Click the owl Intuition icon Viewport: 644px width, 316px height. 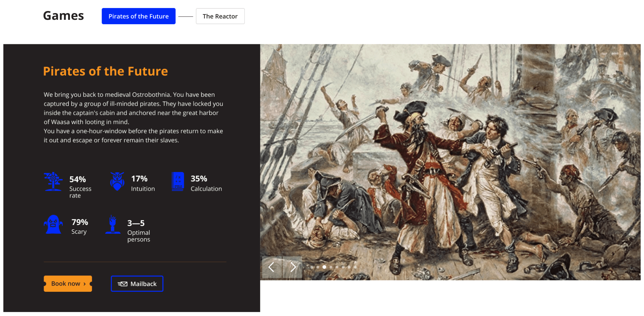pos(117,181)
